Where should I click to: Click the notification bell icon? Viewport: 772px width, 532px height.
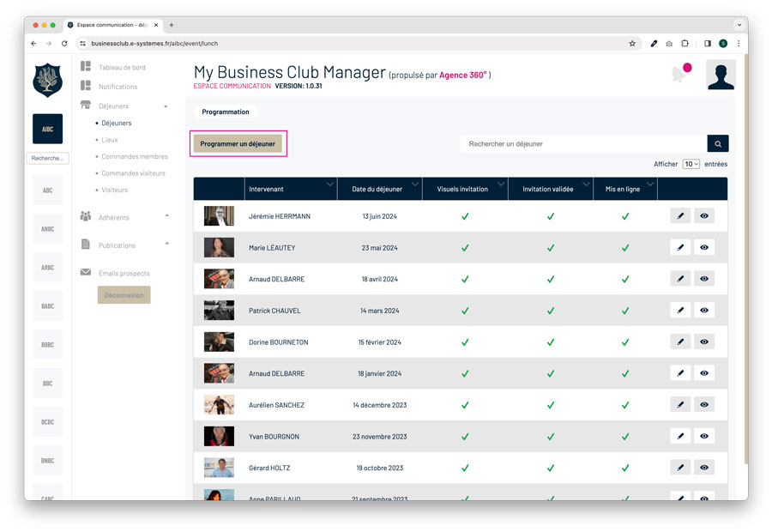pos(680,75)
